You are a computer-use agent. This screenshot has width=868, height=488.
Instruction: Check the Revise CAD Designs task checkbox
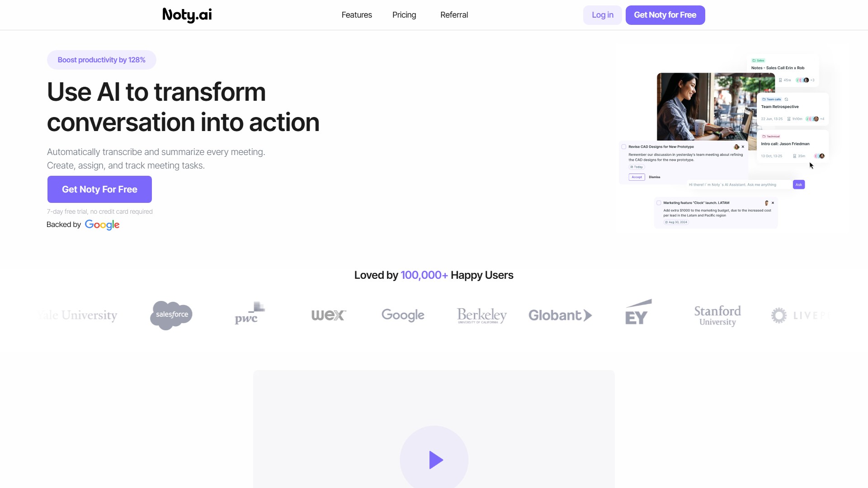pyautogui.click(x=623, y=146)
